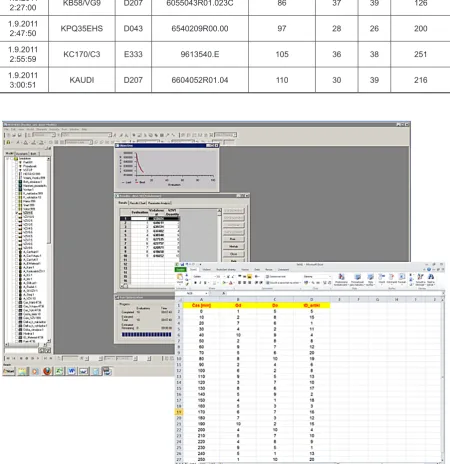Open Results Chart tab in results window

138,203
